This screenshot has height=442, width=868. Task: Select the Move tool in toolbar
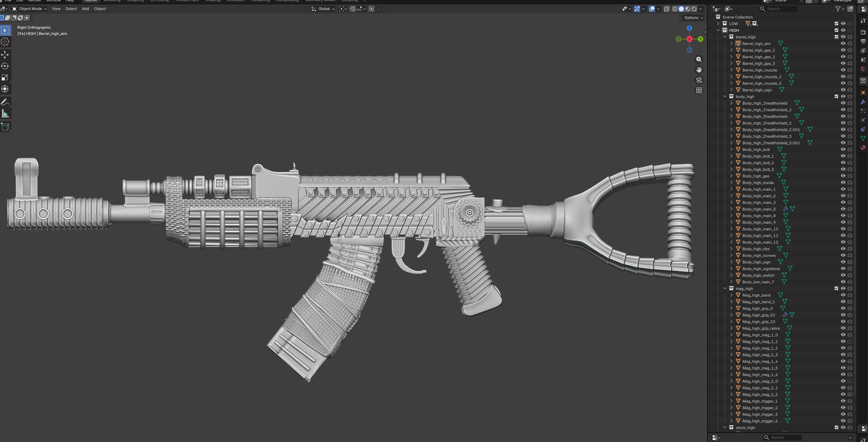point(5,55)
